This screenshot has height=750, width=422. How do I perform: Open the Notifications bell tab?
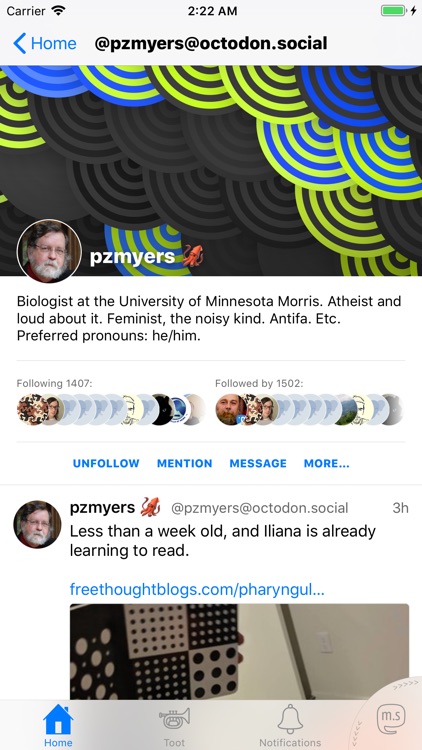point(290,725)
